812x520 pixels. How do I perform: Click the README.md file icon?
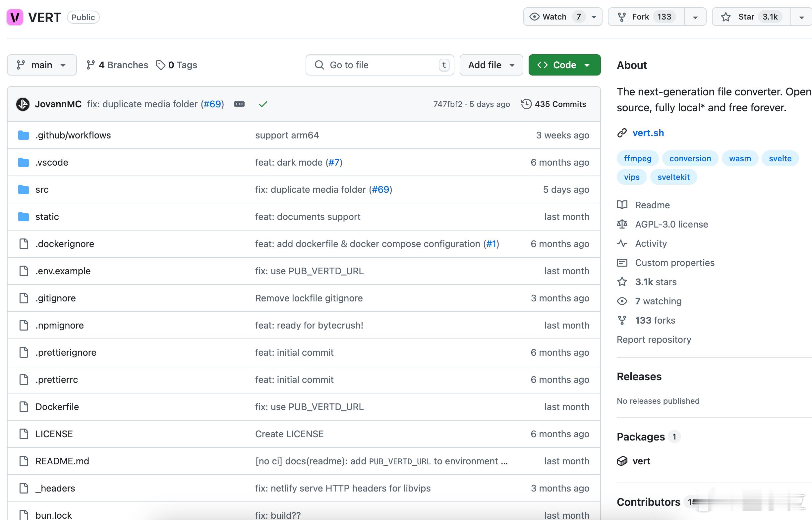tap(24, 461)
